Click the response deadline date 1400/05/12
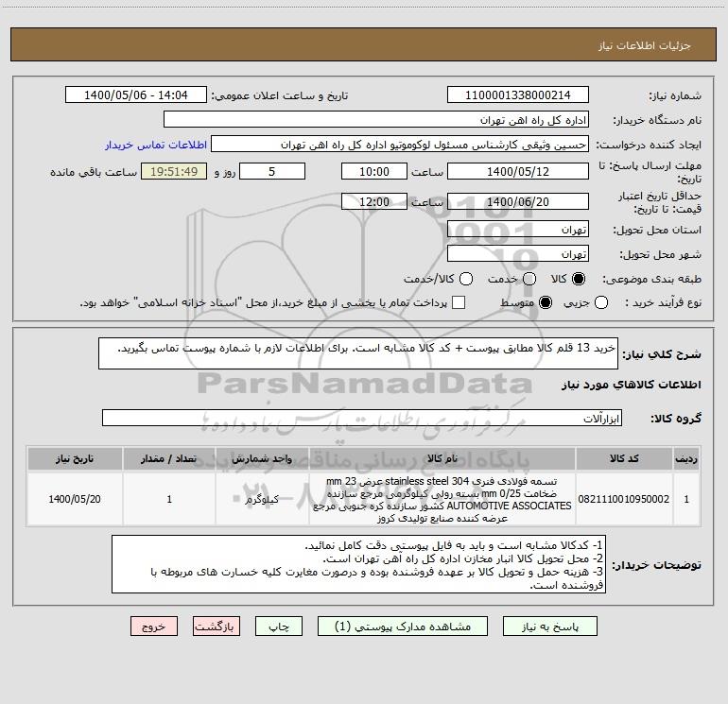The width and height of the screenshot is (728, 704). 518,171
